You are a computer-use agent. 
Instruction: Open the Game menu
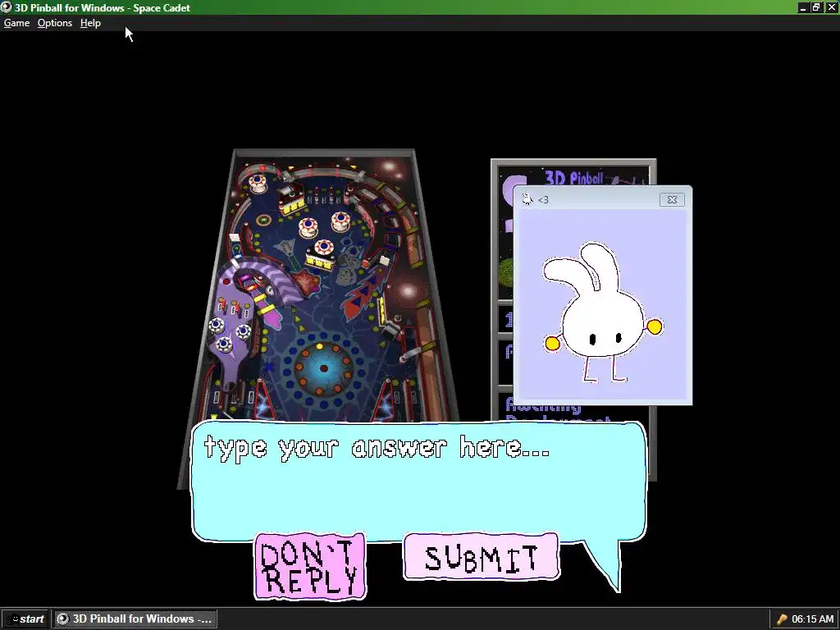click(16, 23)
